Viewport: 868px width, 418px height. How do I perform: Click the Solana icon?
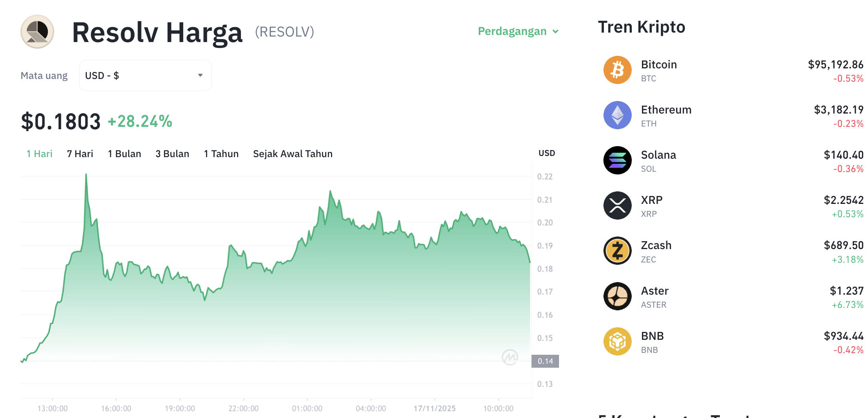tap(617, 160)
